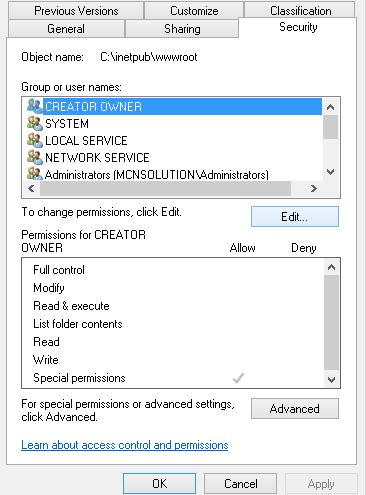This screenshot has width=366, height=495.
Task: Click the CREATOR OWNER group icon
Action: 35,106
